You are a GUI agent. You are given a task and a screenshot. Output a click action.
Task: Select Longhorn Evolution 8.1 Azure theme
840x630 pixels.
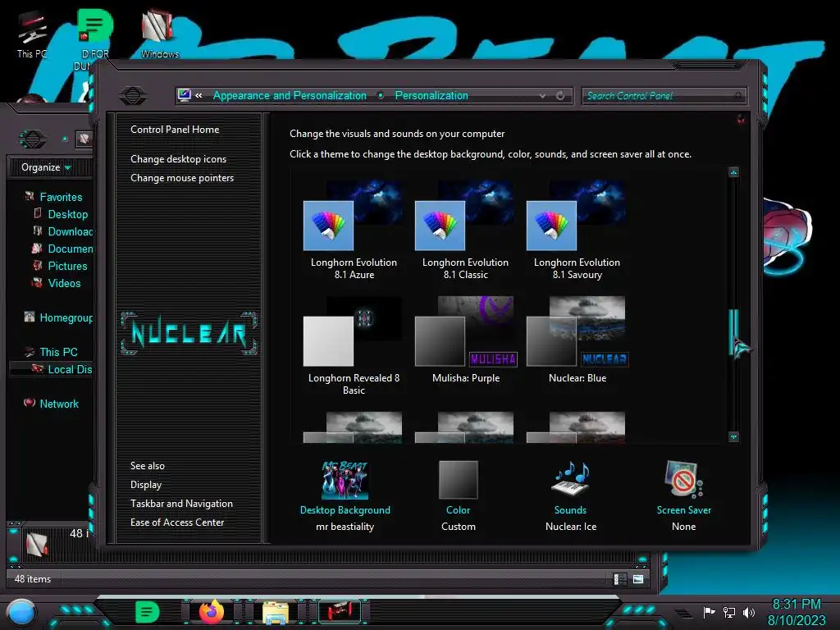coord(354,231)
